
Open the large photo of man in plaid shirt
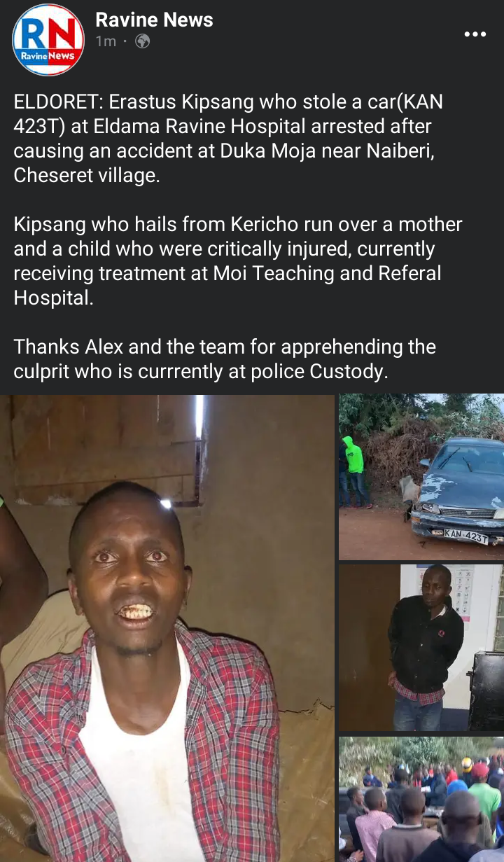pyautogui.click(x=167, y=628)
